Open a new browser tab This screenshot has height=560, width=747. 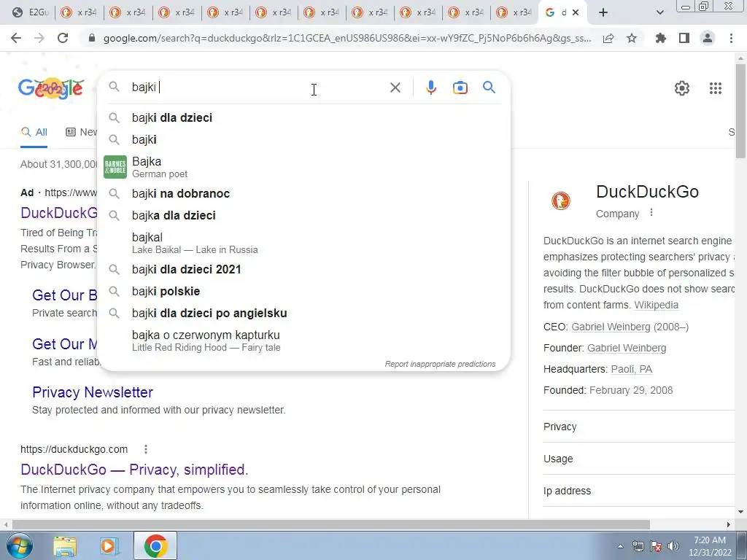tap(603, 13)
